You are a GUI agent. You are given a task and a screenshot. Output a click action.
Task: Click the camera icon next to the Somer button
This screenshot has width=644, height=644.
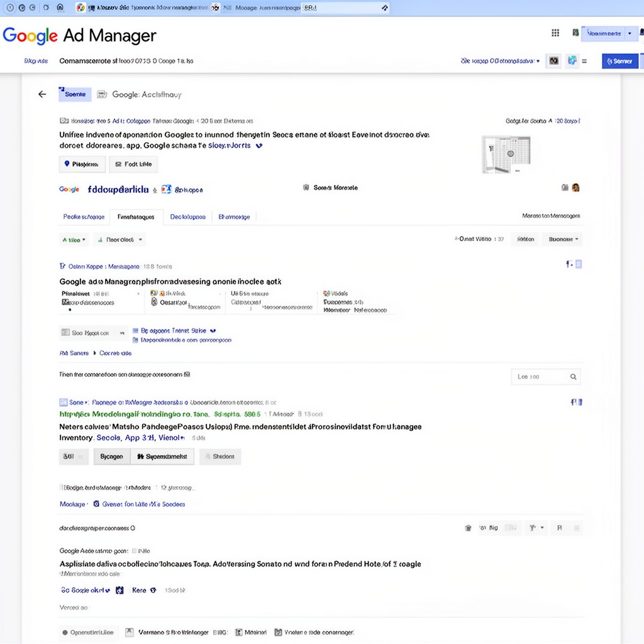click(553, 61)
